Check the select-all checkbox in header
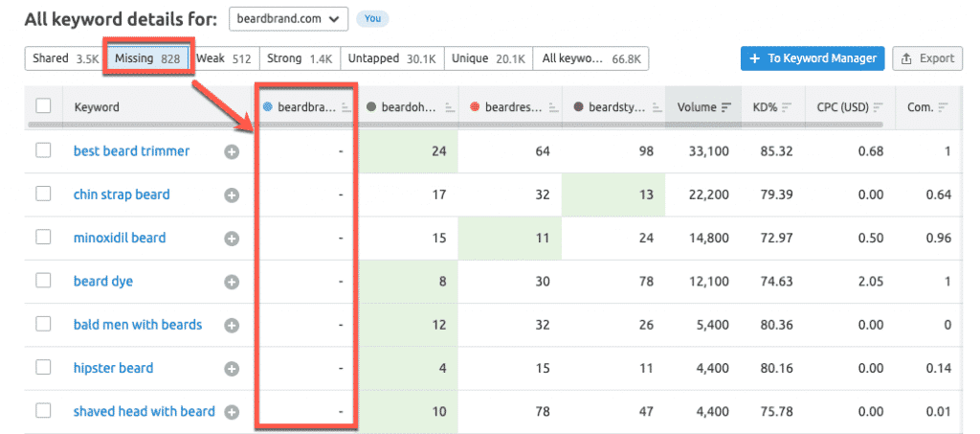980x434 pixels. click(43, 106)
